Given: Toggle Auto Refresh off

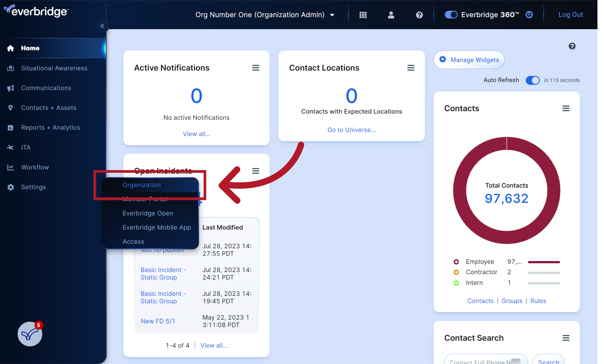Looking at the screenshot, I should (x=533, y=80).
